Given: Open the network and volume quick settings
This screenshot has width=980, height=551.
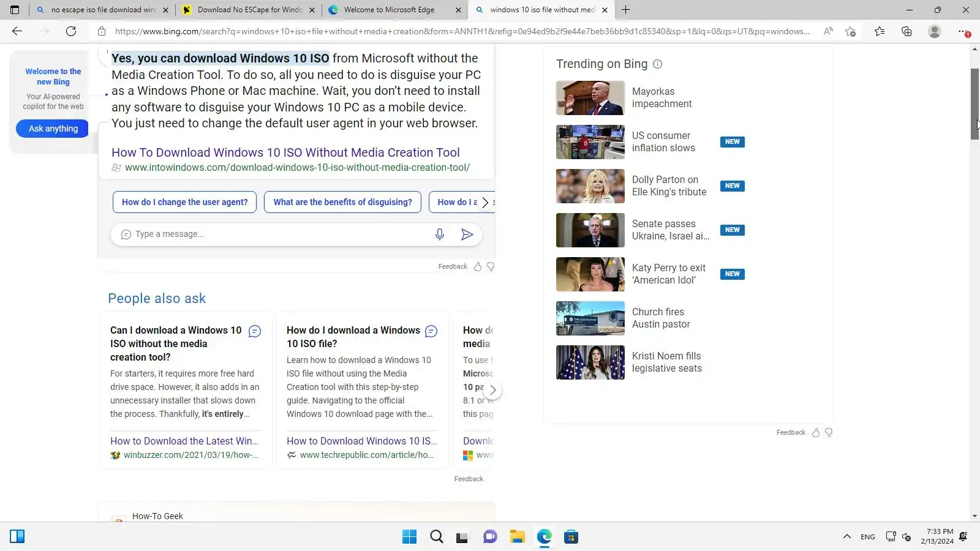Looking at the screenshot, I should tap(899, 537).
